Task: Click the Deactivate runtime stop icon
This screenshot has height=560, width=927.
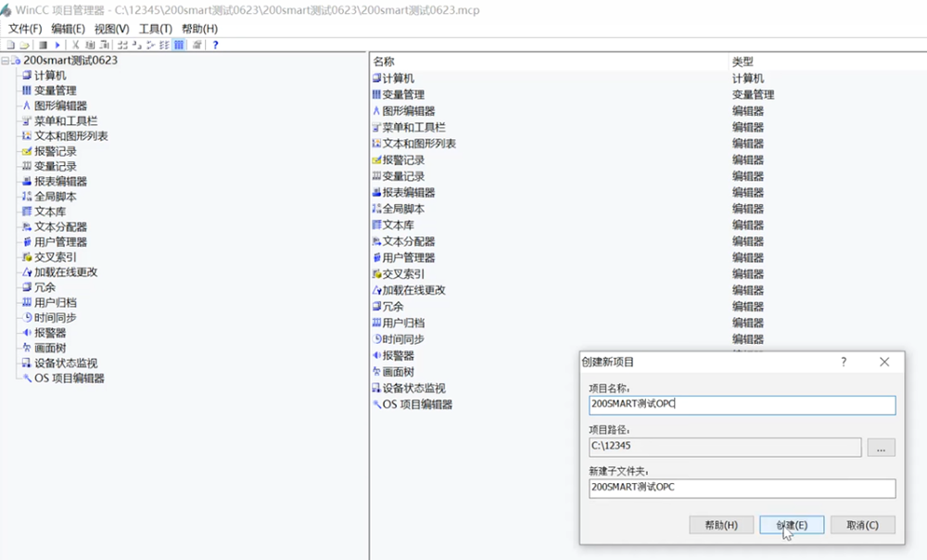Action: coord(43,45)
